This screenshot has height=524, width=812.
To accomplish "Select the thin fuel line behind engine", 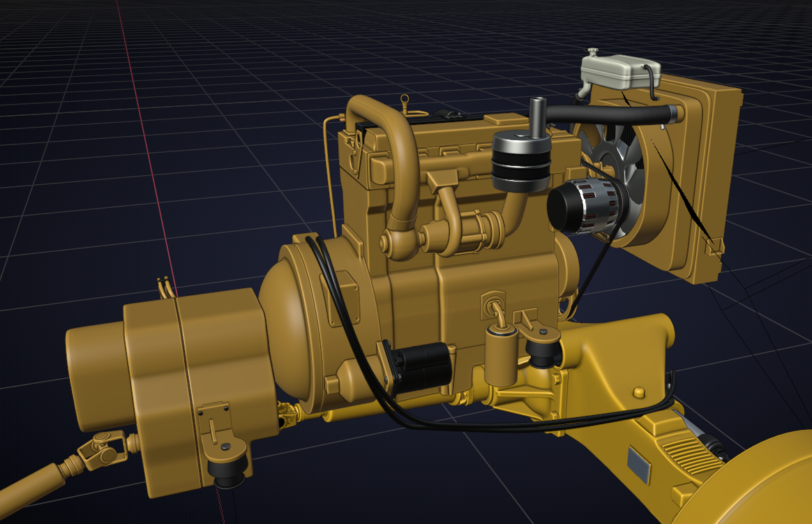I will tap(330, 176).
